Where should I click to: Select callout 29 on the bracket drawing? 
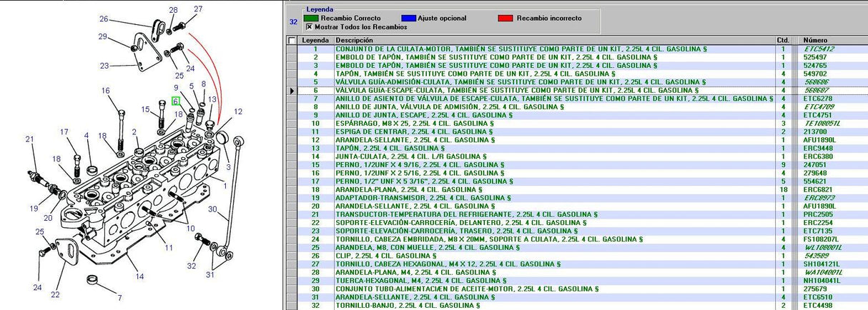103,36
